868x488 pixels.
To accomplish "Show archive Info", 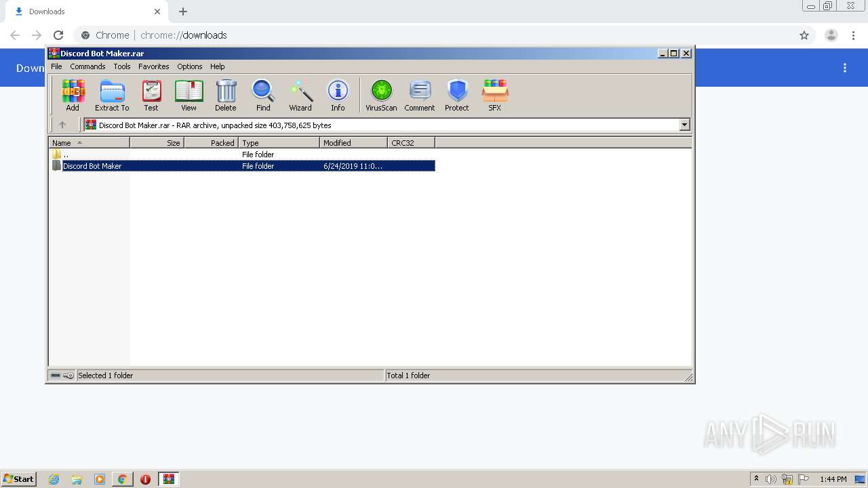I will pos(338,95).
